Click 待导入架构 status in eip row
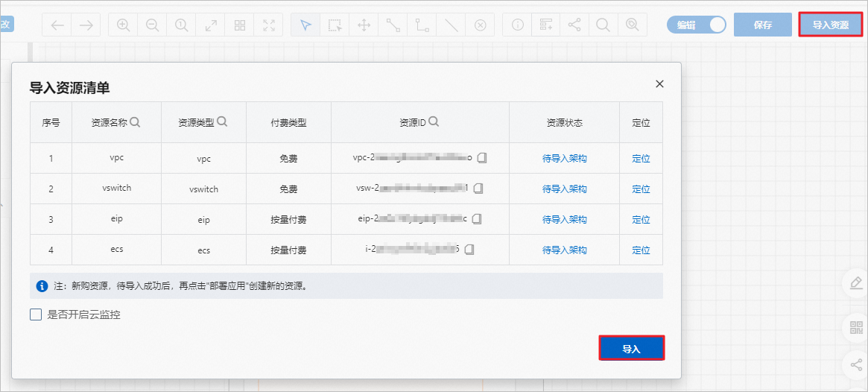 565,219
